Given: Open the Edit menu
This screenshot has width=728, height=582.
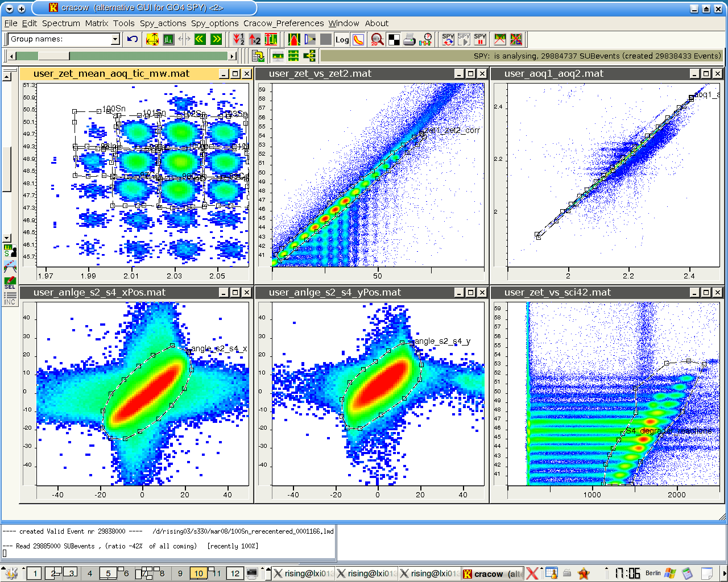Looking at the screenshot, I should [x=30, y=23].
